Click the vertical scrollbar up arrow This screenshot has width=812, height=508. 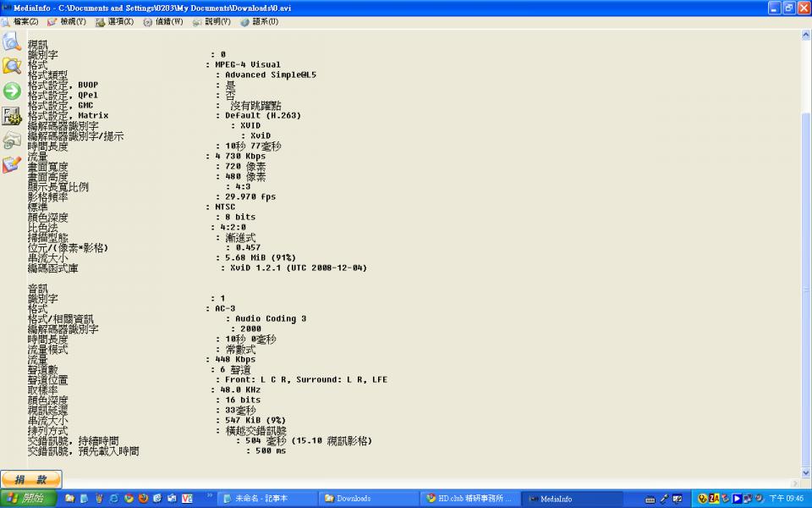tap(806, 36)
